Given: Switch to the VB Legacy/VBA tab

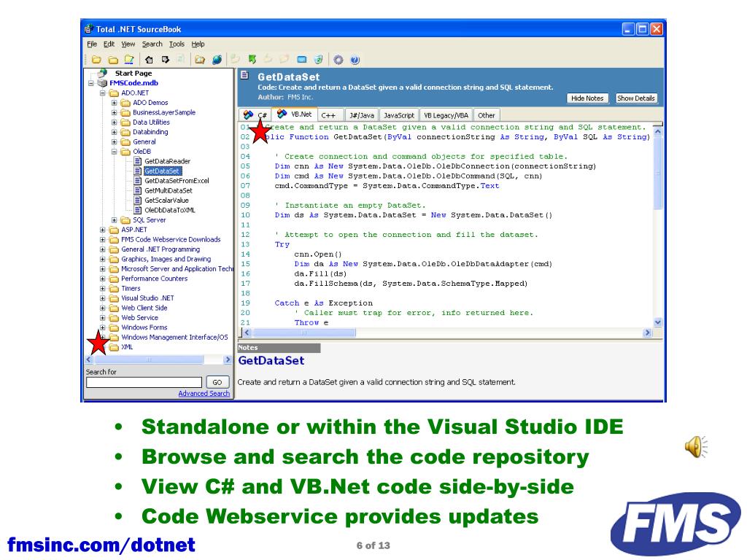Looking at the screenshot, I should pos(446,115).
